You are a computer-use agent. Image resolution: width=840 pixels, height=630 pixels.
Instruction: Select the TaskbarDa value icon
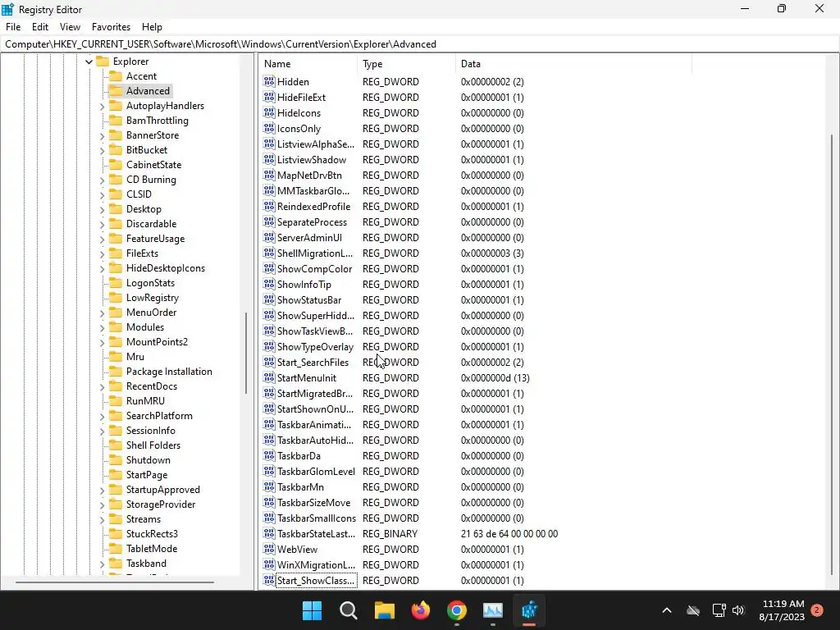[x=269, y=455]
